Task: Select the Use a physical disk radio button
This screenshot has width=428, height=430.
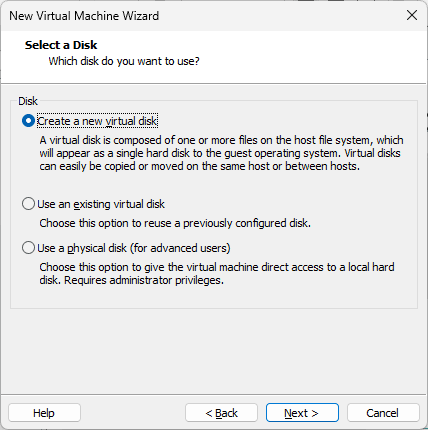Action: 28,248
